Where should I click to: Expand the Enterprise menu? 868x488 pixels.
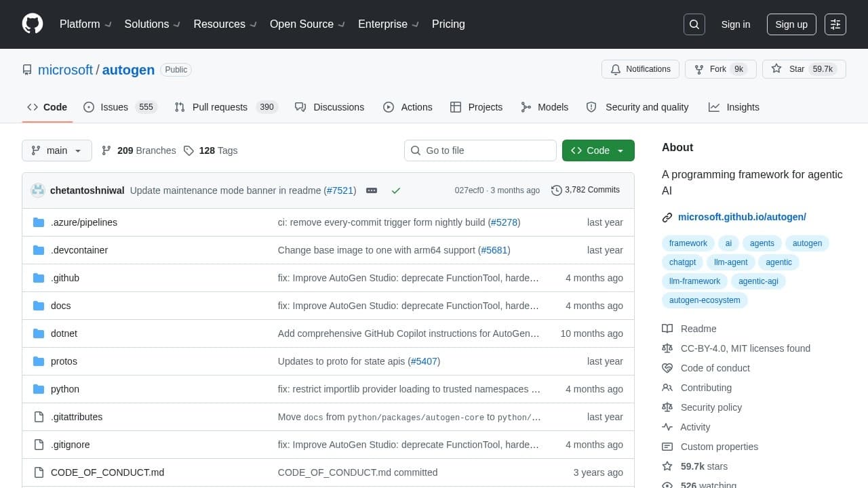pos(388,24)
